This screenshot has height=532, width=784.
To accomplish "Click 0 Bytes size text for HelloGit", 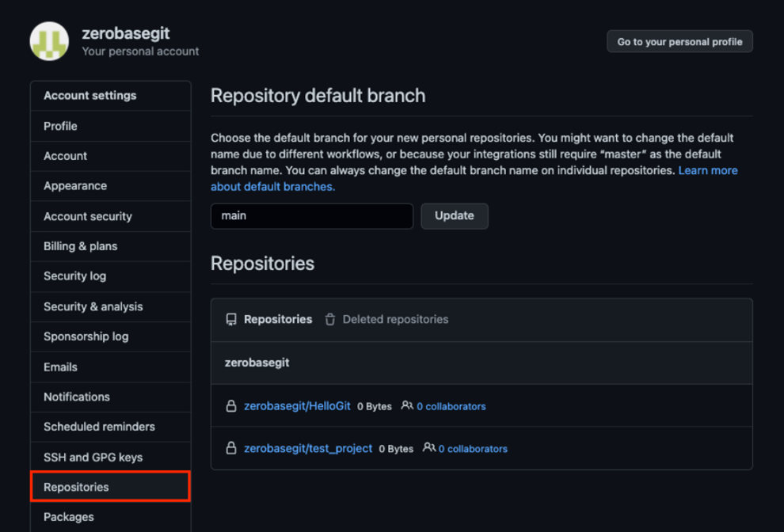I will (375, 406).
